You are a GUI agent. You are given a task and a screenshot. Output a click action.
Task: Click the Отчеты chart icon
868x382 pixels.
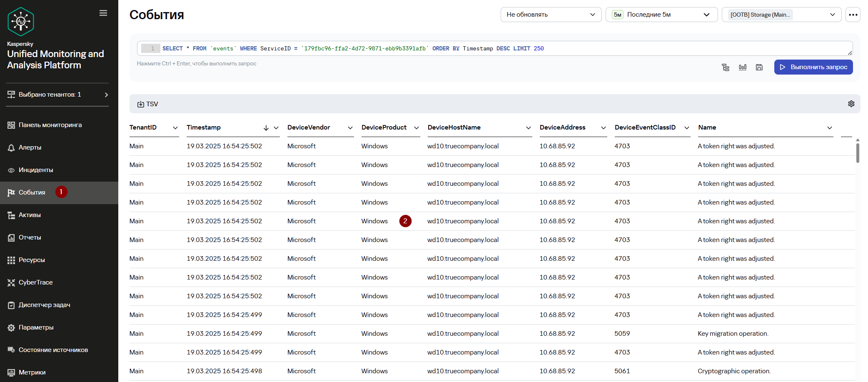11,238
